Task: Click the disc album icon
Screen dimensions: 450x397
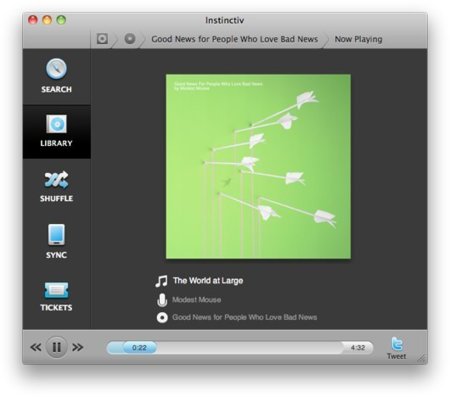Action: click(162, 318)
